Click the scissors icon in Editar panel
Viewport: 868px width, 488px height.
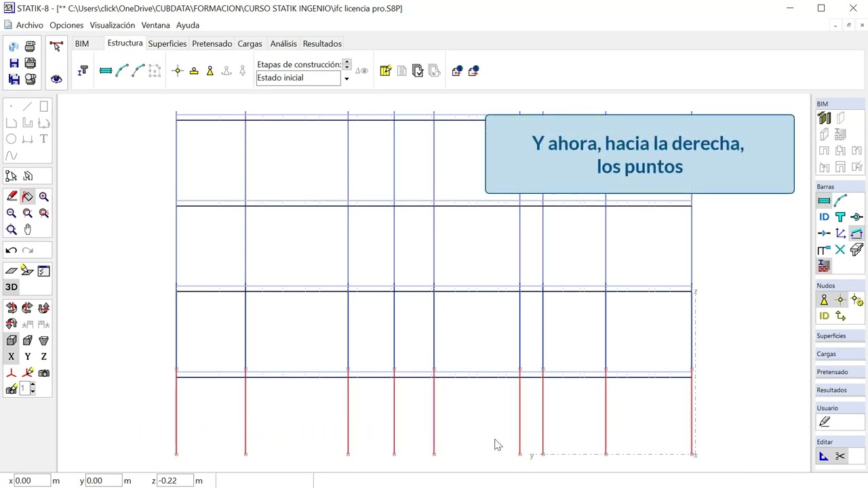841,456
